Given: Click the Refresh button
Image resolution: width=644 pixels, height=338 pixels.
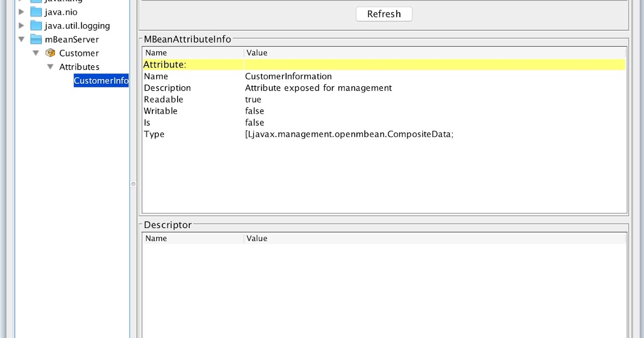Looking at the screenshot, I should 384,14.
